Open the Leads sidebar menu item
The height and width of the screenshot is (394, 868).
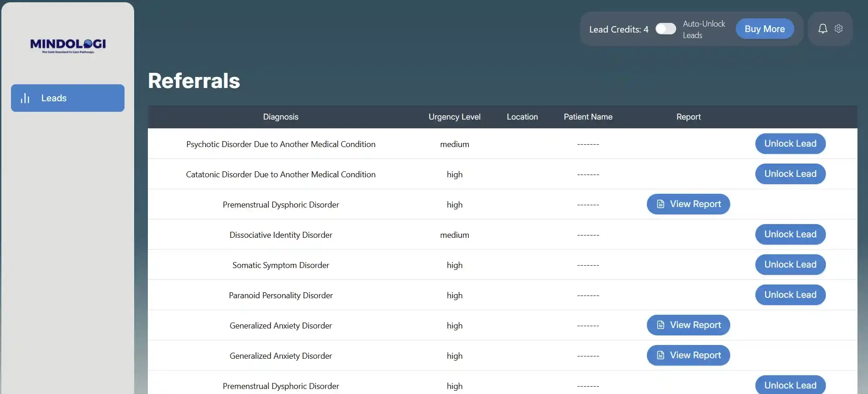(68, 98)
